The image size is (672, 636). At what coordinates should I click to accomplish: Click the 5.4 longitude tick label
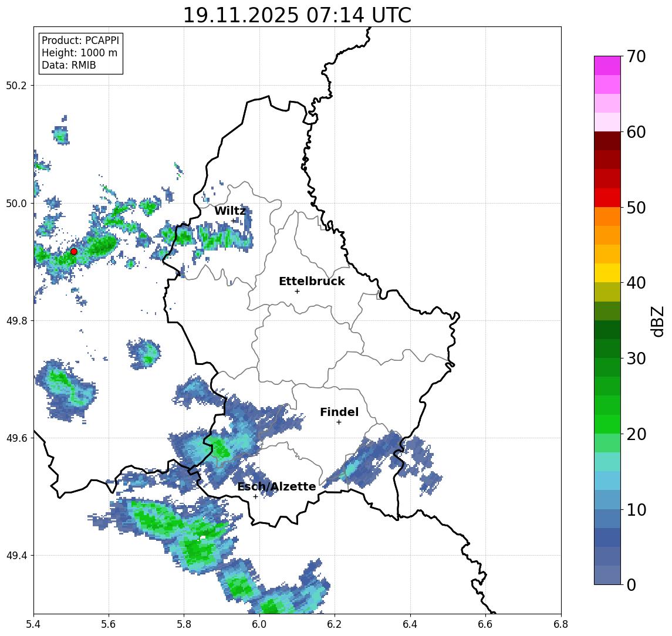(34, 624)
